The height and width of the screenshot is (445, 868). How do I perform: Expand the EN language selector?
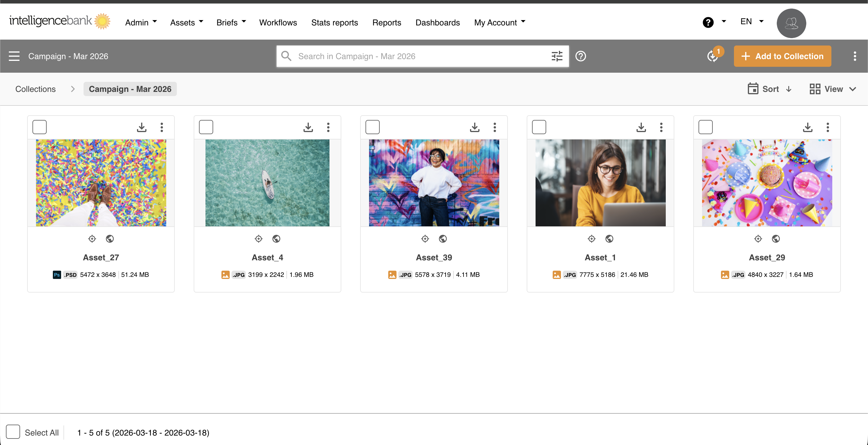[x=751, y=22]
